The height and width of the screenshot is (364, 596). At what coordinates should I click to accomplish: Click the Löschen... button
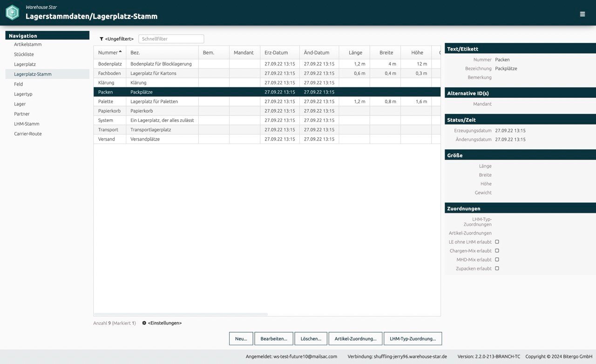(311, 338)
